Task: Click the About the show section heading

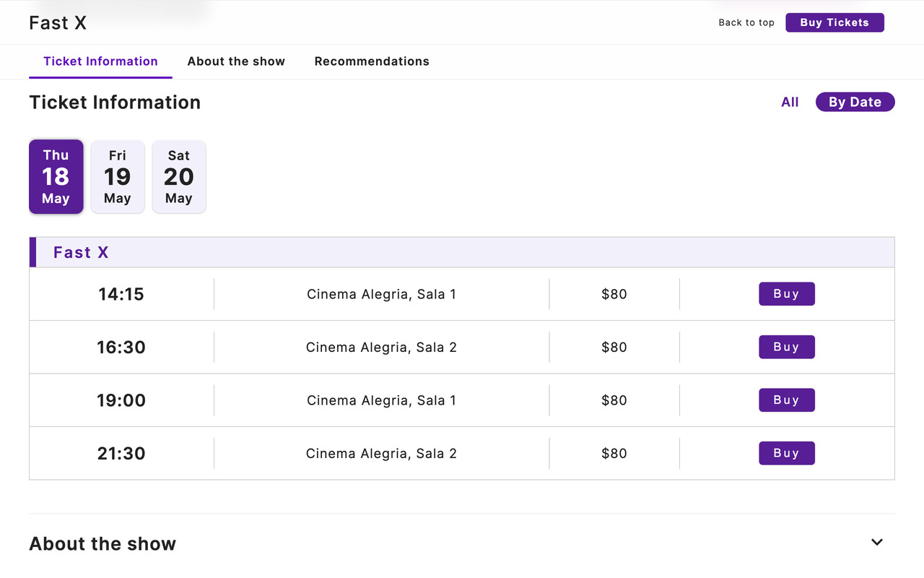Action: [x=103, y=543]
